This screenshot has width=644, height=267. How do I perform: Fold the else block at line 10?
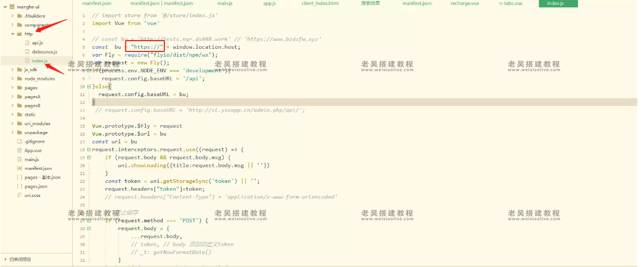coord(89,87)
